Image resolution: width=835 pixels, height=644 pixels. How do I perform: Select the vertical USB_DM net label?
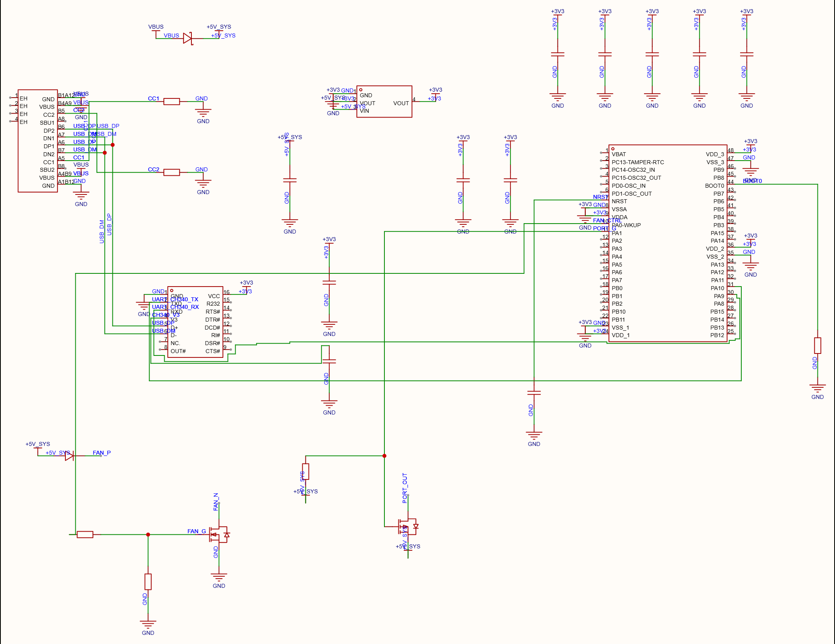tap(102, 232)
